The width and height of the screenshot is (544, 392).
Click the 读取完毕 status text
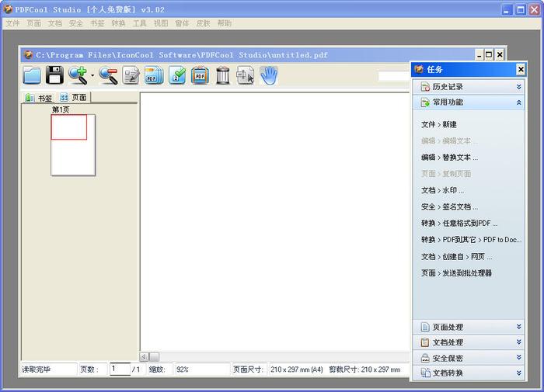coord(36,369)
